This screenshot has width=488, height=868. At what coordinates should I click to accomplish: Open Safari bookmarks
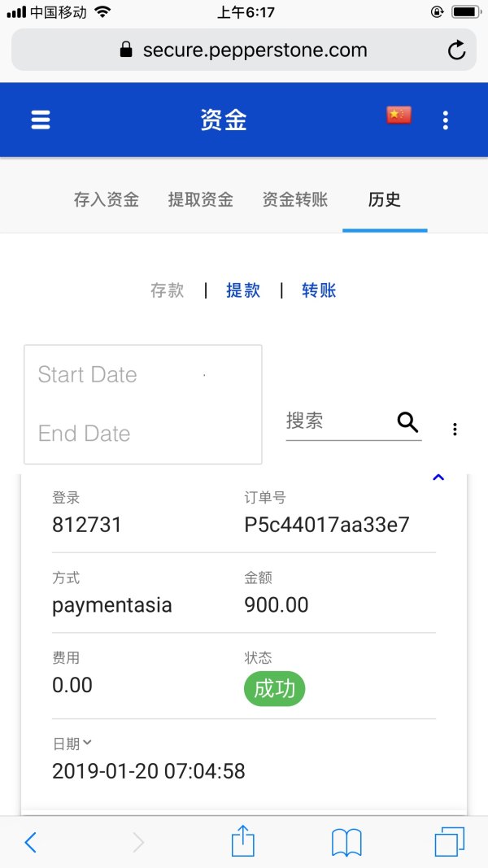[x=346, y=841]
